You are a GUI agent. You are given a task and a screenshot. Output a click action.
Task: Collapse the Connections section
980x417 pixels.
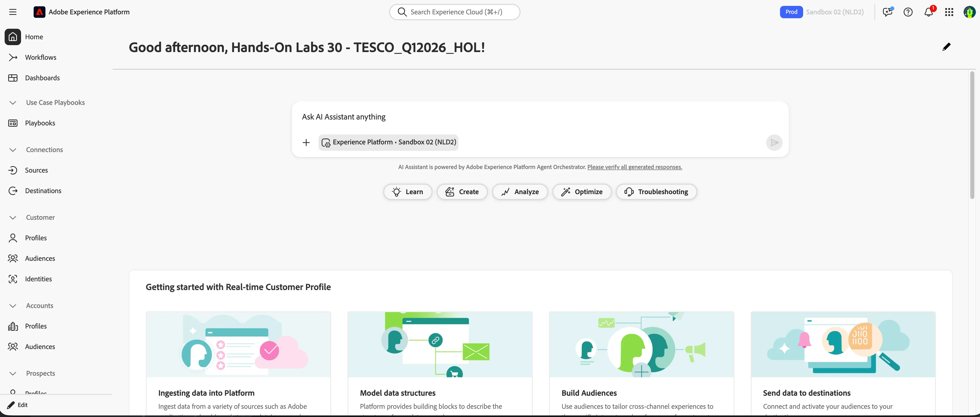pyautogui.click(x=13, y=150)
